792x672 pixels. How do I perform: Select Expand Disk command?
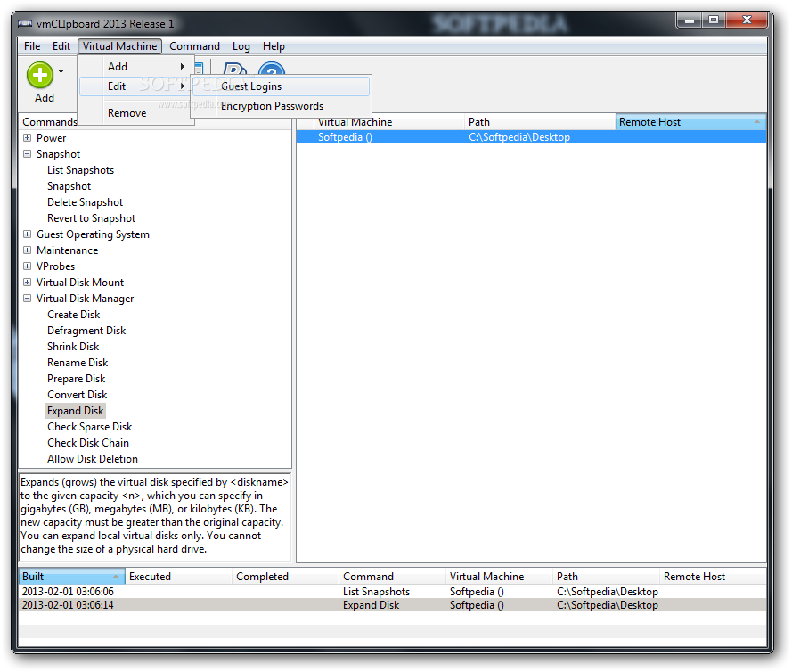[x=75, y=411]
